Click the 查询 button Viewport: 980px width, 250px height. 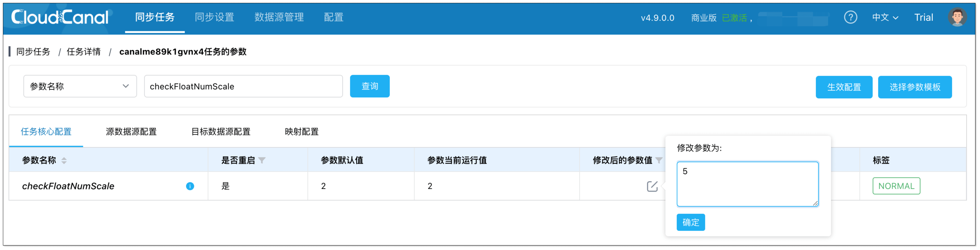pos(369,86)
